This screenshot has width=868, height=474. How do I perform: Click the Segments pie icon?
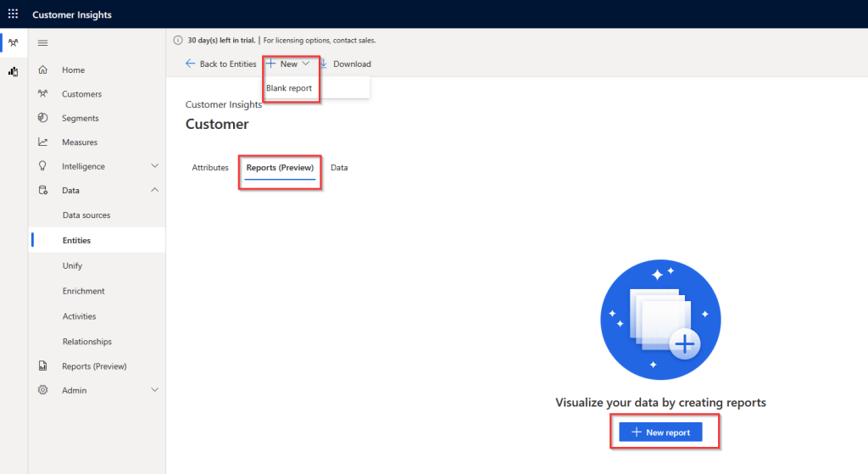point(42,118)
